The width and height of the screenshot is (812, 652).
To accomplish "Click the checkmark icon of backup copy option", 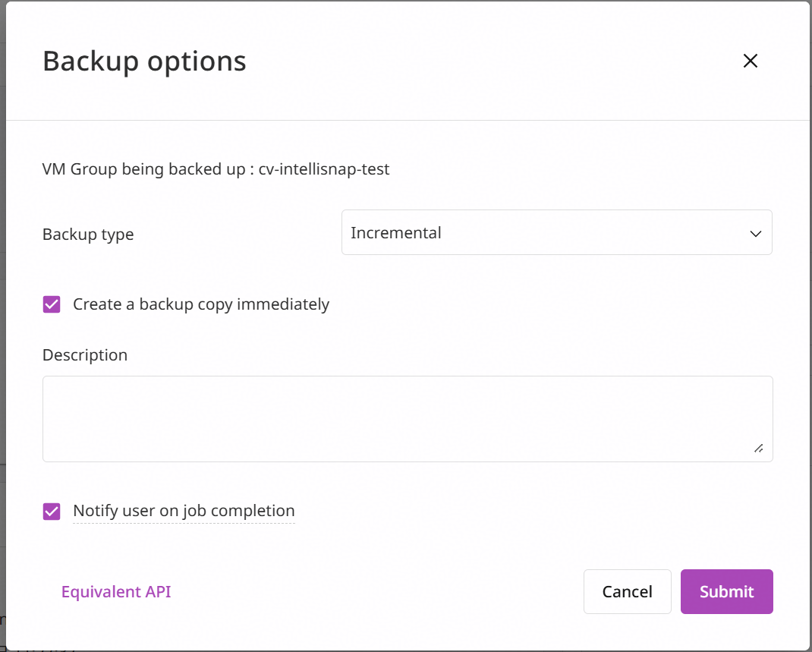I will tap(52, 304).
